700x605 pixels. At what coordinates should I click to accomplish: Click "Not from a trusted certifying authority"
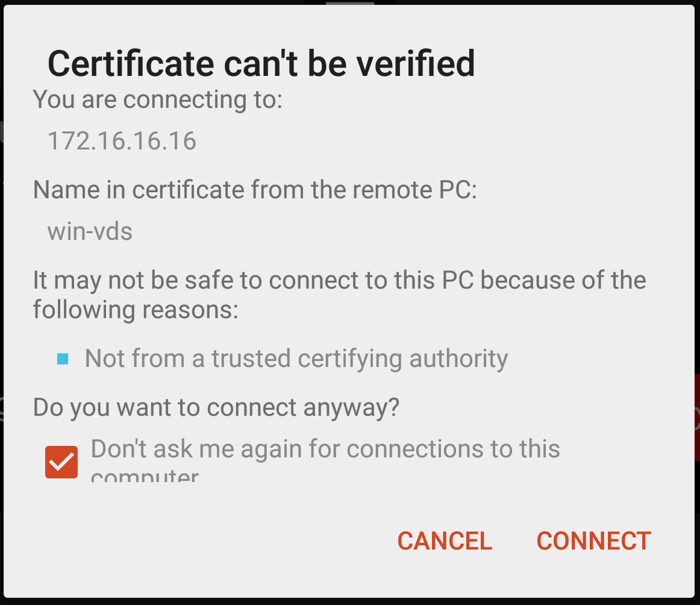click(296, 359)
